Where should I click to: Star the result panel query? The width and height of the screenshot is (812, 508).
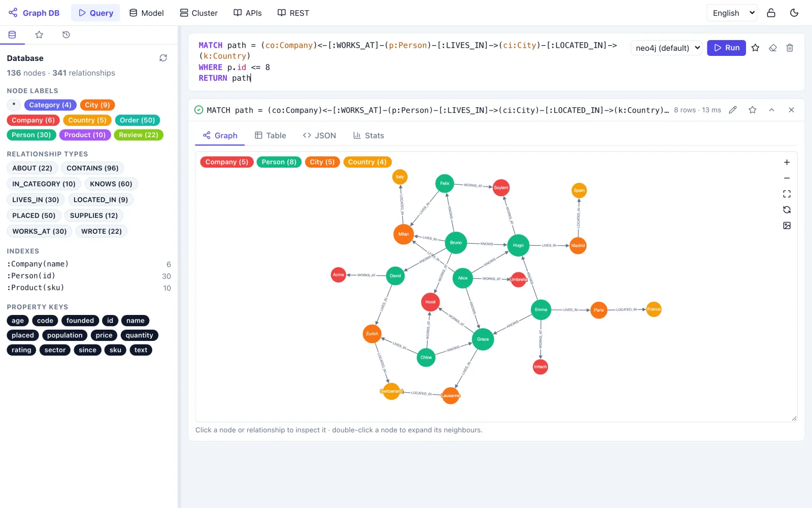752,110
